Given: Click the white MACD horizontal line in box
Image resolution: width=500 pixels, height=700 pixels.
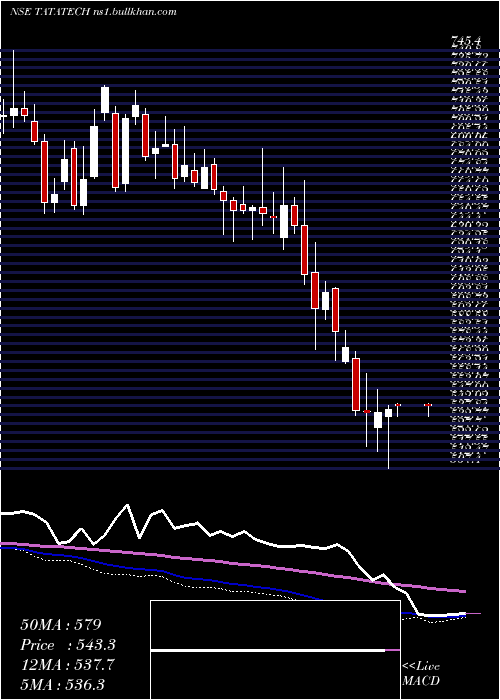Looking at the screenshot, I should coord(268,650).
